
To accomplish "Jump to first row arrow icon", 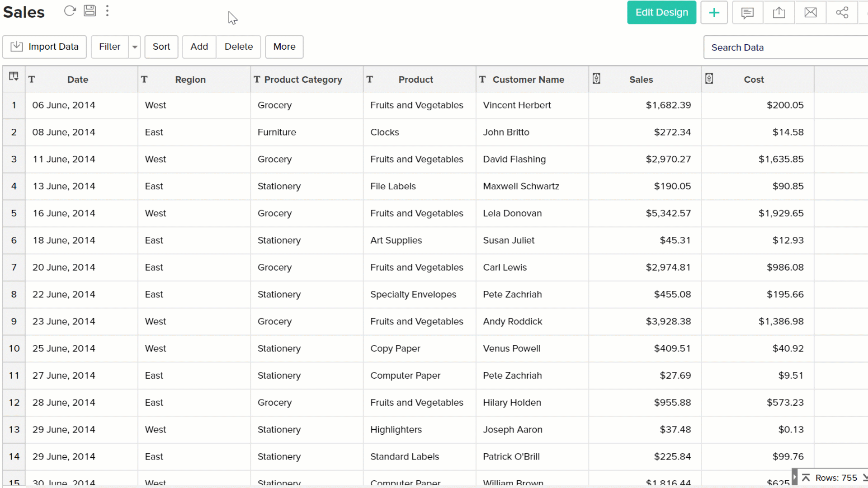I will [x=806, y=478].
